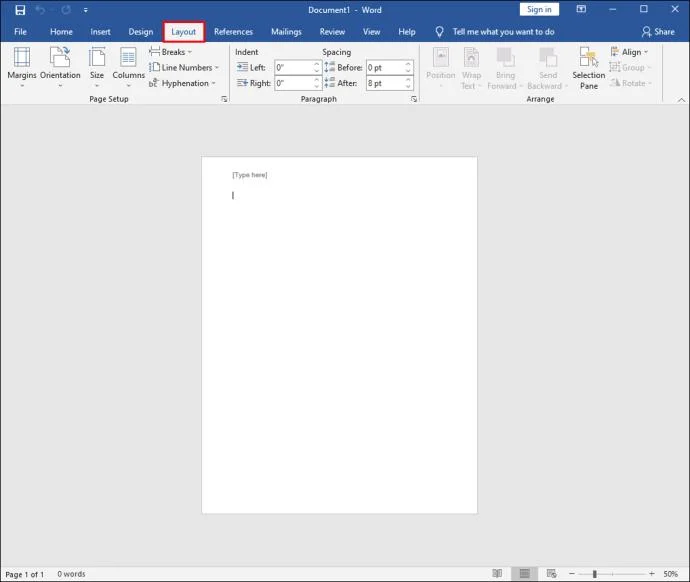Zoom out with the minus button

572,574
